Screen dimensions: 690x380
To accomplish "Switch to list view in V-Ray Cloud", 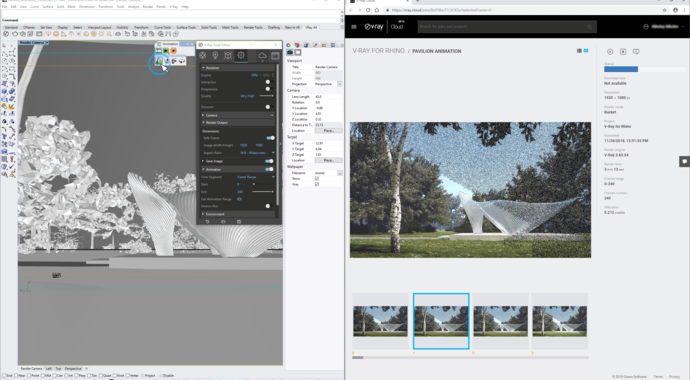I will [x=579, y=51].
